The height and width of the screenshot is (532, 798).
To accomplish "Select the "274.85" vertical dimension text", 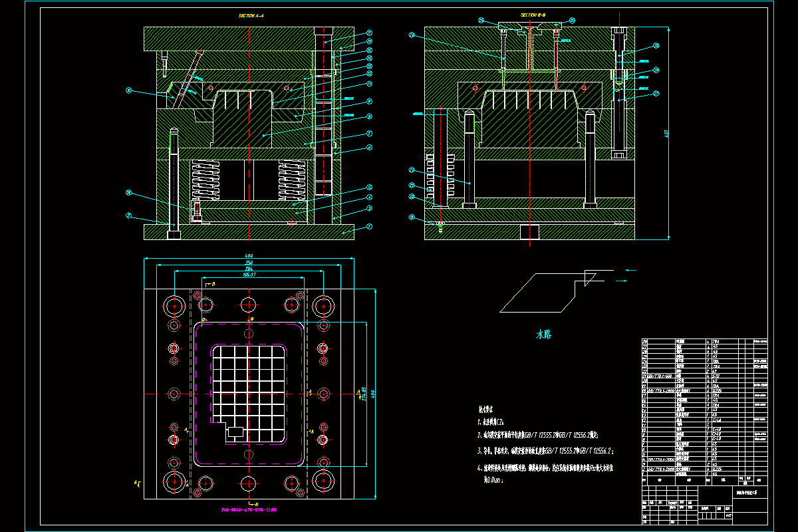I will tap(364, 394).
